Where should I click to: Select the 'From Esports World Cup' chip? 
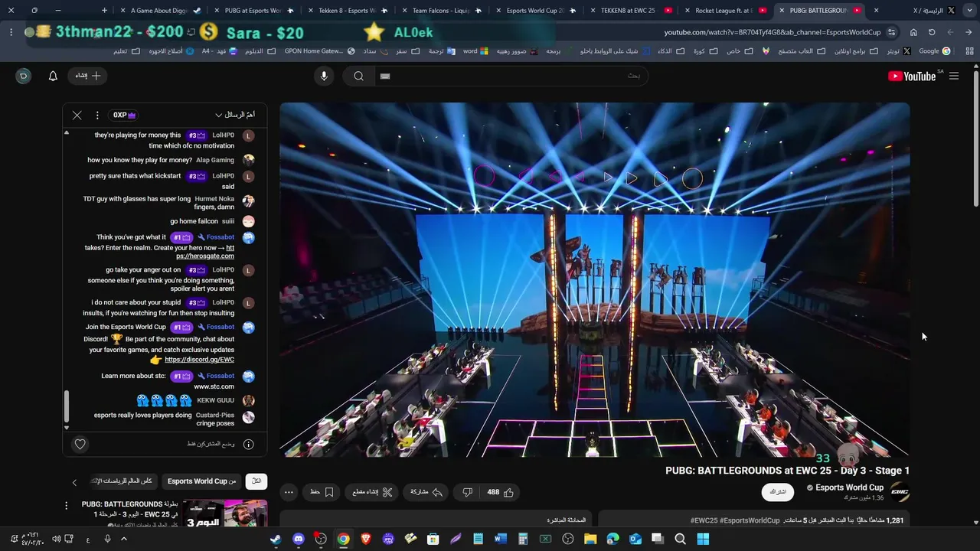202,481
